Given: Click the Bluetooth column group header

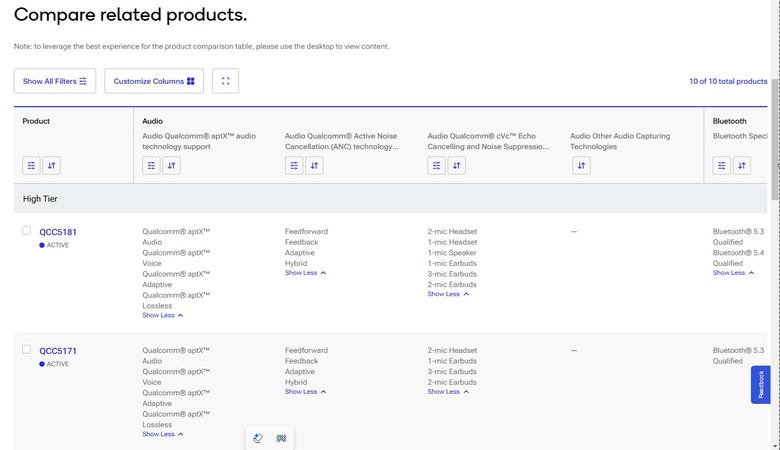Looking at the screenshot, I should pos(729,121).
